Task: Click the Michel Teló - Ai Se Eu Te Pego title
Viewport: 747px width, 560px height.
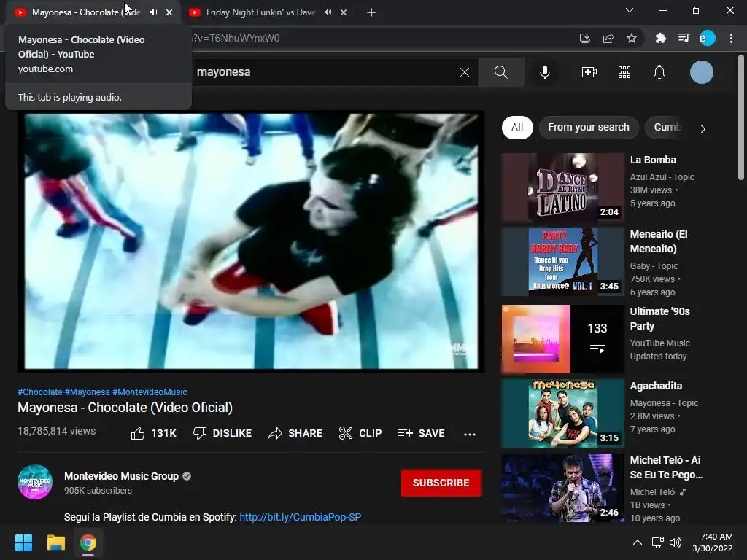Action: [666, 467]
